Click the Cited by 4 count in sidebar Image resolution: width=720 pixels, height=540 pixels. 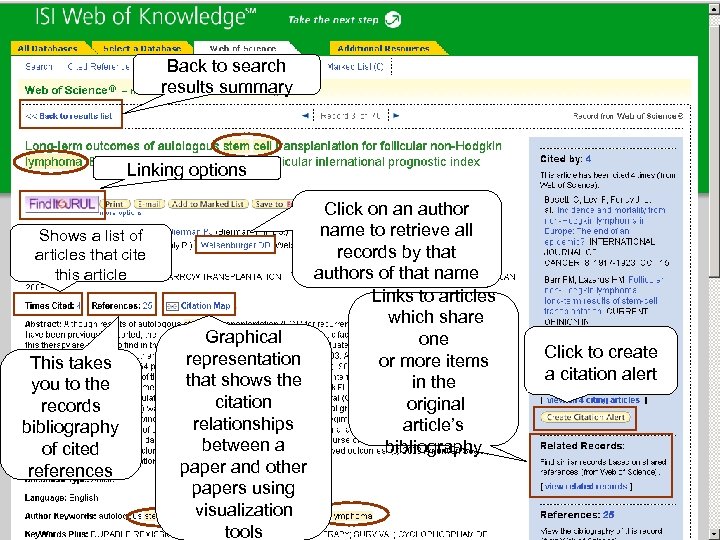(x=588, y=159)
